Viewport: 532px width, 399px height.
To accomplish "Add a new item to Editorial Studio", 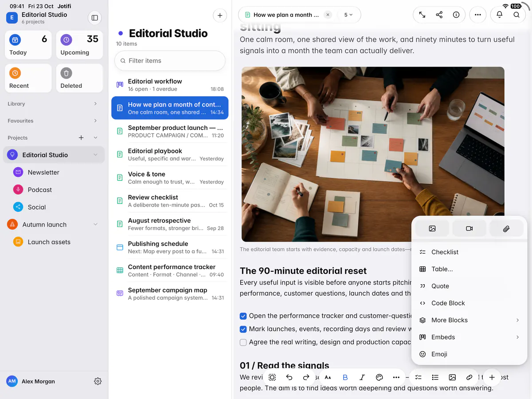I will pos(220,16).
